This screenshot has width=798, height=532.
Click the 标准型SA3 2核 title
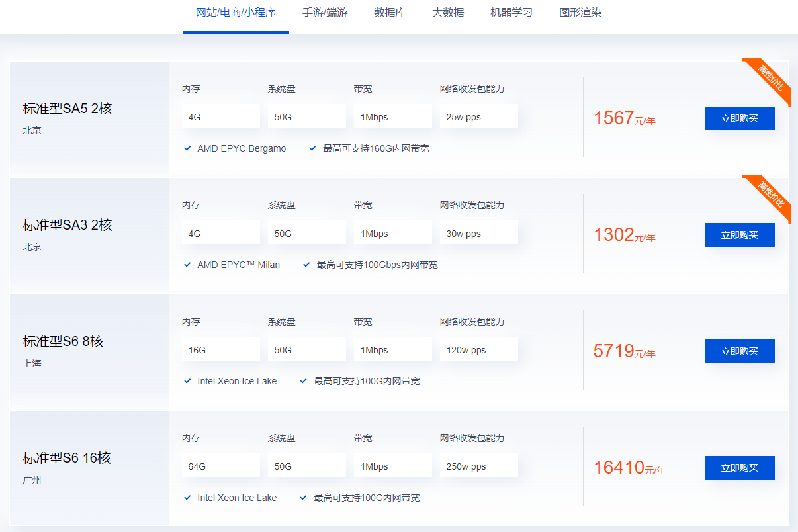click(67, 225)
